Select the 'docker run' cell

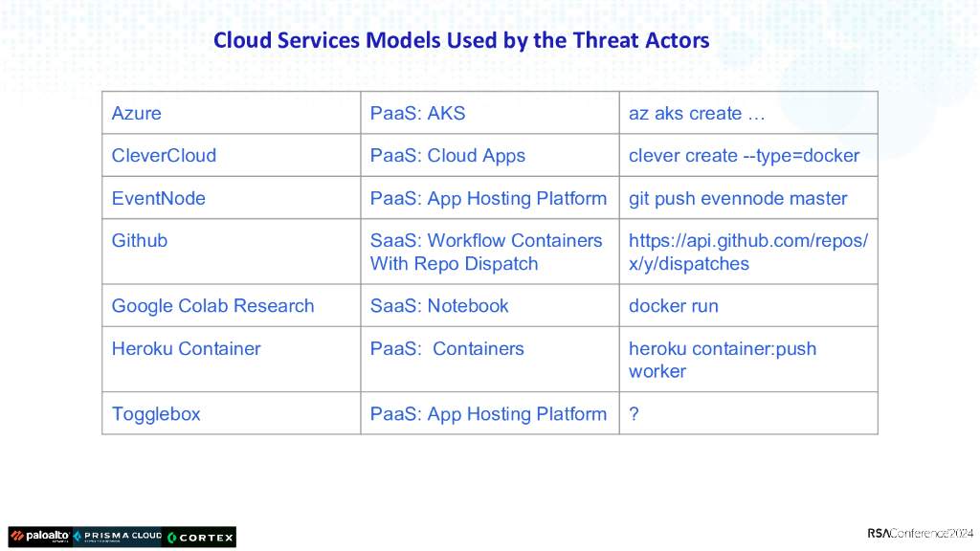[748, 305]
